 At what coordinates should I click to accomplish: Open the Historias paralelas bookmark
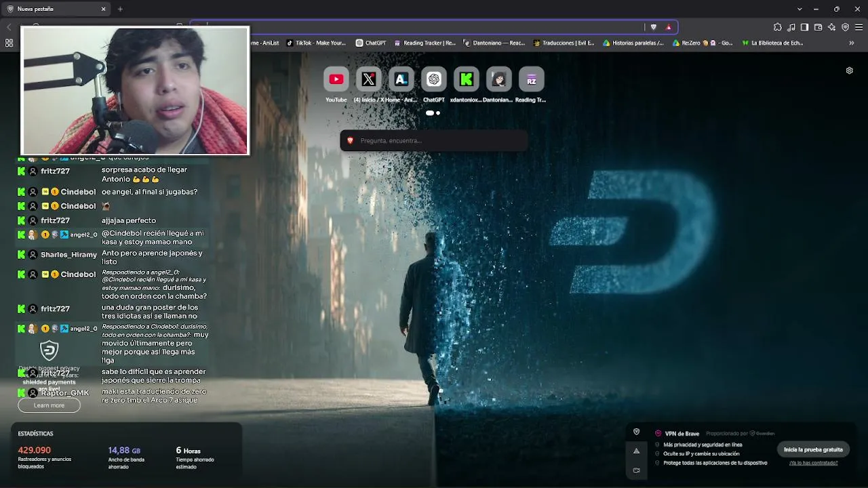click(x=633, y=43)
